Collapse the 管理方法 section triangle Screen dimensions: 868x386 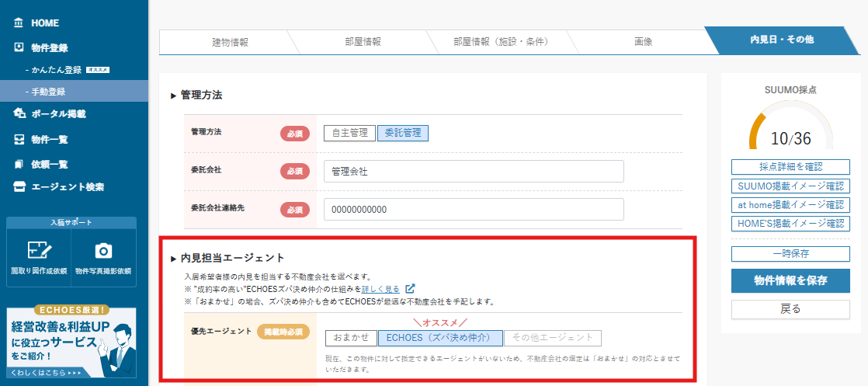174,96
